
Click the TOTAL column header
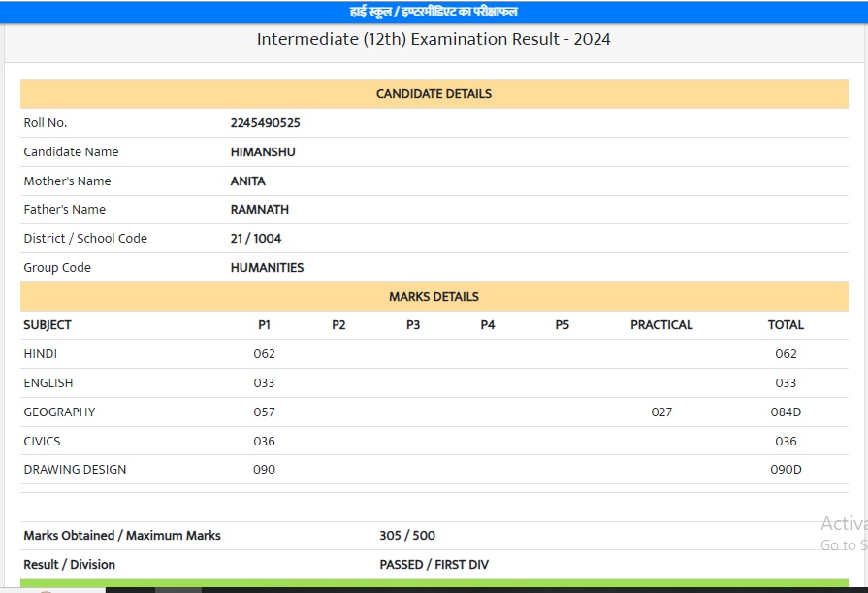(786, 325)
